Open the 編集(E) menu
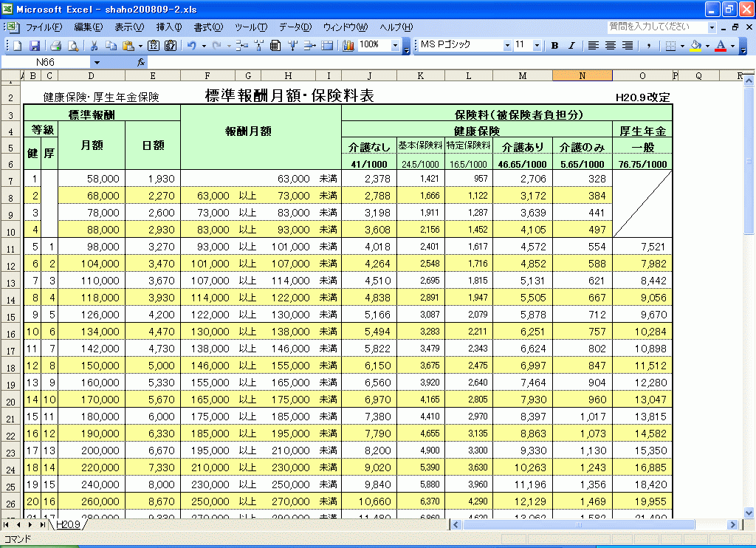The height and width of the screenshot is (548, 756). [89, 27]
